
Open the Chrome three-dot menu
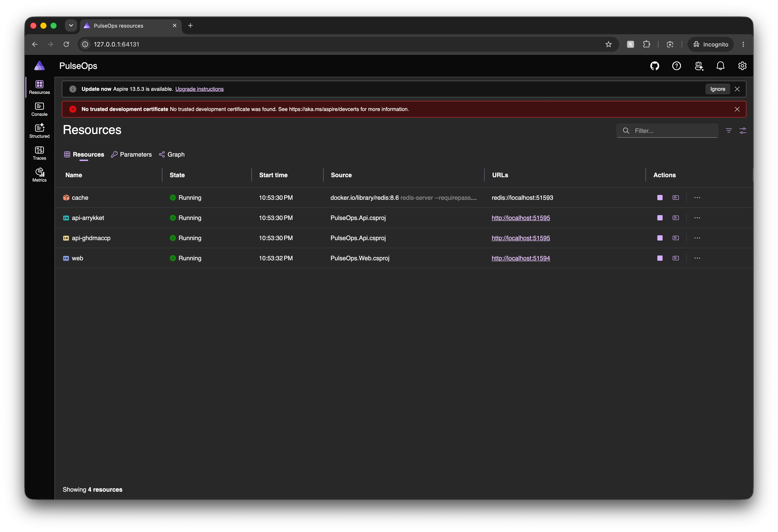pyautogui.click(x=743, y=44)
